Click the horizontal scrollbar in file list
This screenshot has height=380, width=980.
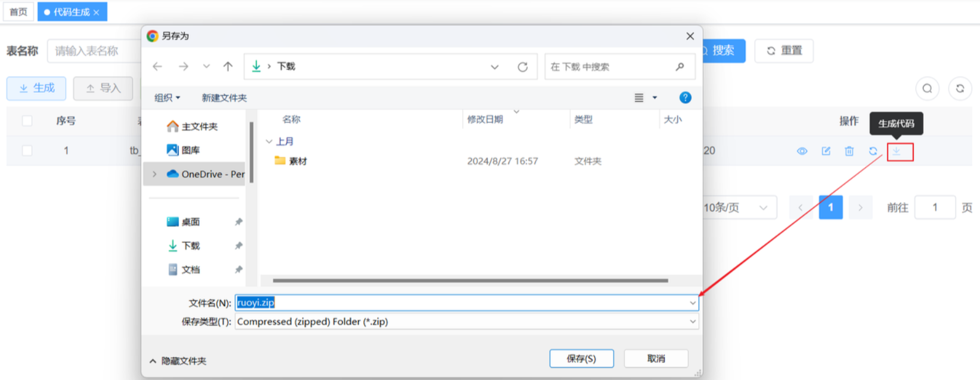pyautogui.click(x=470, y=280)
